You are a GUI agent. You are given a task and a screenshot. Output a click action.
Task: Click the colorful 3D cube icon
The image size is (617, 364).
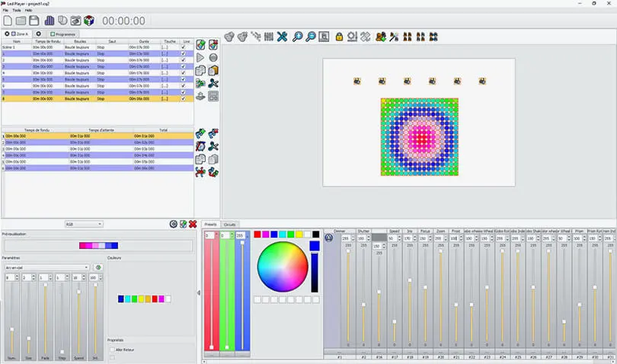coord(89,21)
